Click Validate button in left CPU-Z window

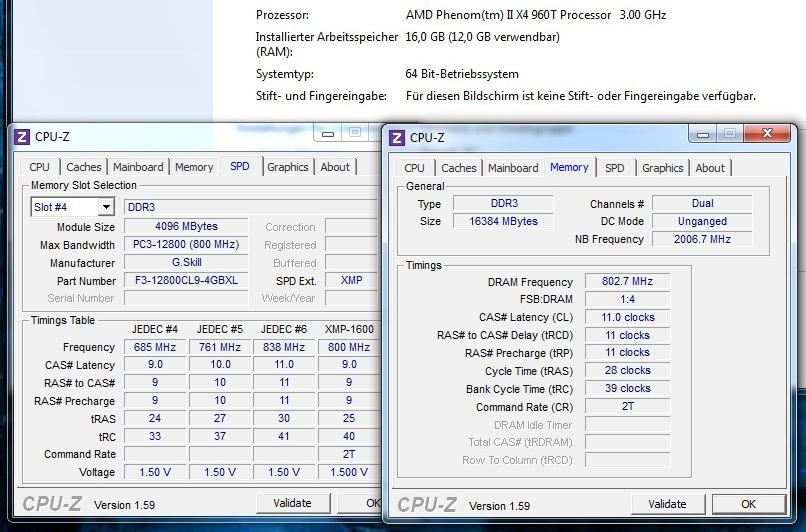pos(292,503)
